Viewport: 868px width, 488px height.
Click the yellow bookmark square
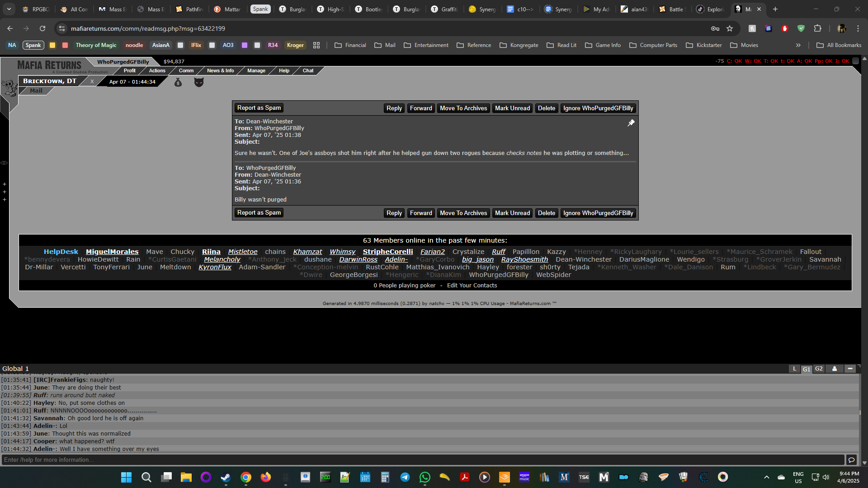click(x=52, y=45)
